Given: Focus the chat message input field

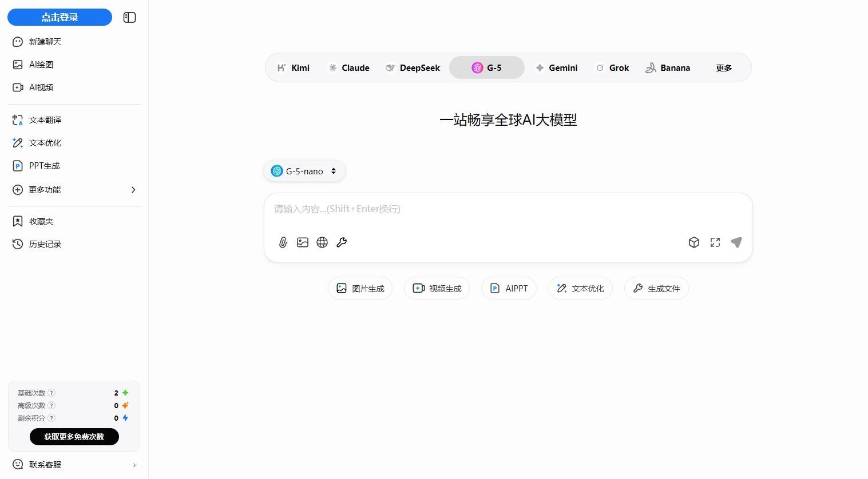Looking at the screenshot, I should (508, 209).
